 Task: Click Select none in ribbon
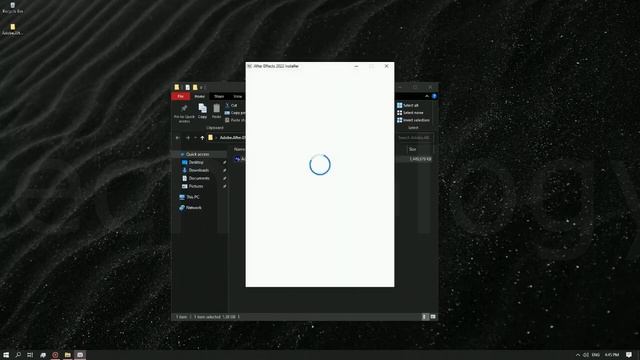point(410,113)
